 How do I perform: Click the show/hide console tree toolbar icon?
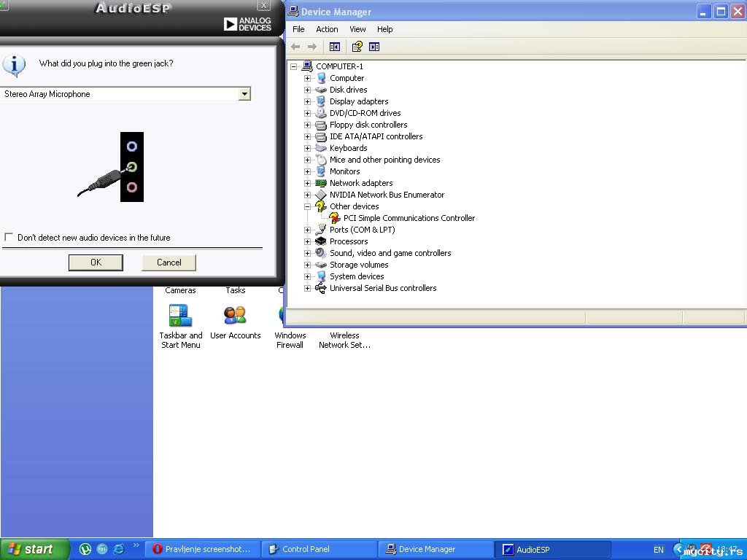(335, 47)
